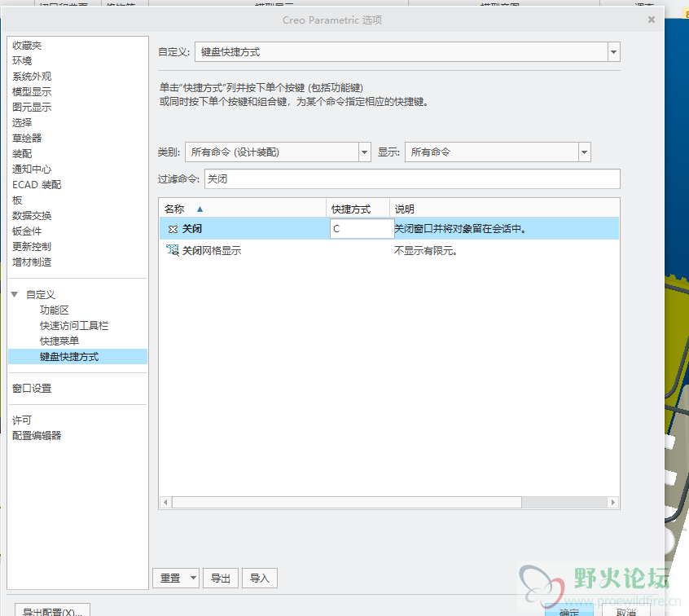Image resolution: width=689 pixels, height=616 pixels.
Task: Click the 说明 column header
Action: point(504,209)
